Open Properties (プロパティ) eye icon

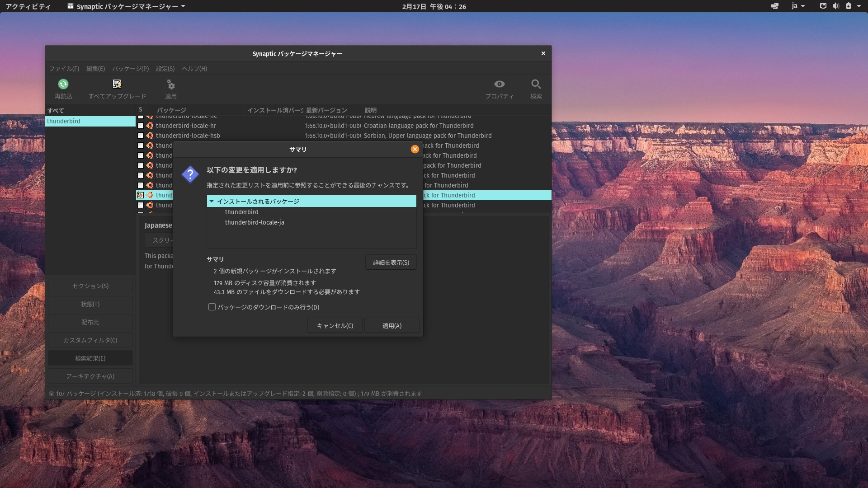(x=499, y=84)
